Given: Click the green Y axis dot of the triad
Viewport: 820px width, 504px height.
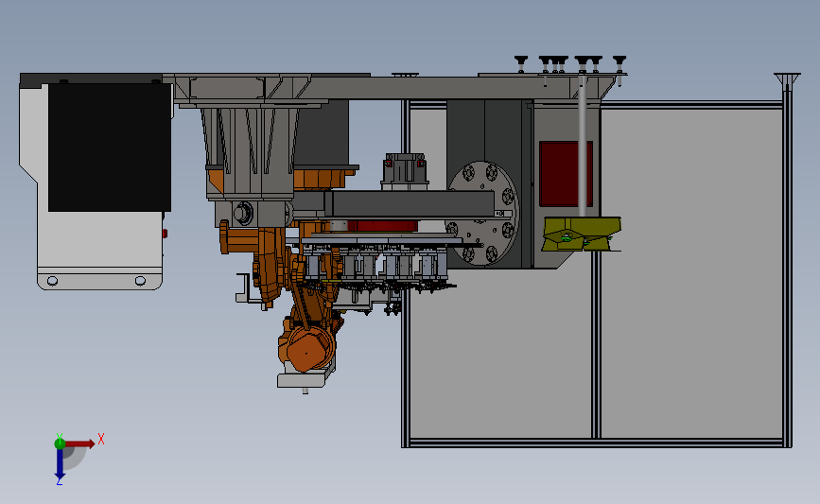Looking at the screenshot, I should pos(60,443).
